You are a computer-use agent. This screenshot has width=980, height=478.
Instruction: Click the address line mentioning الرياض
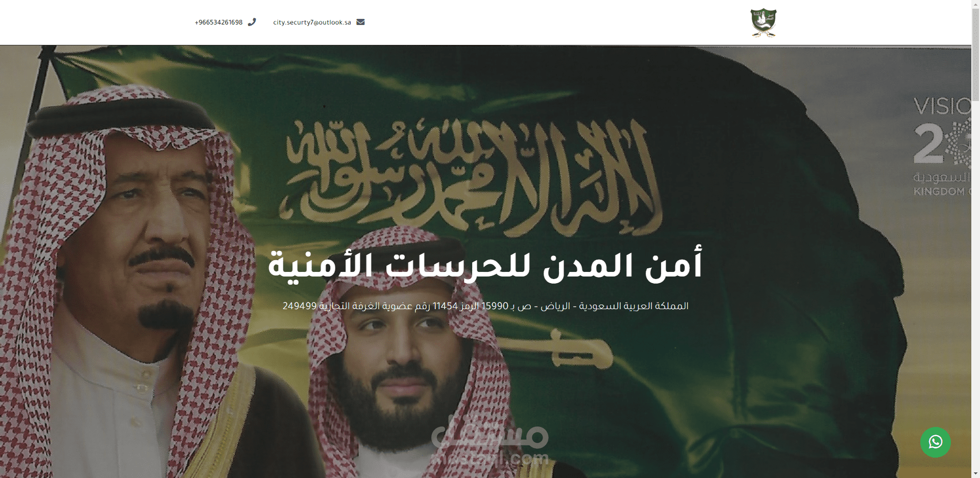[485, 306]
